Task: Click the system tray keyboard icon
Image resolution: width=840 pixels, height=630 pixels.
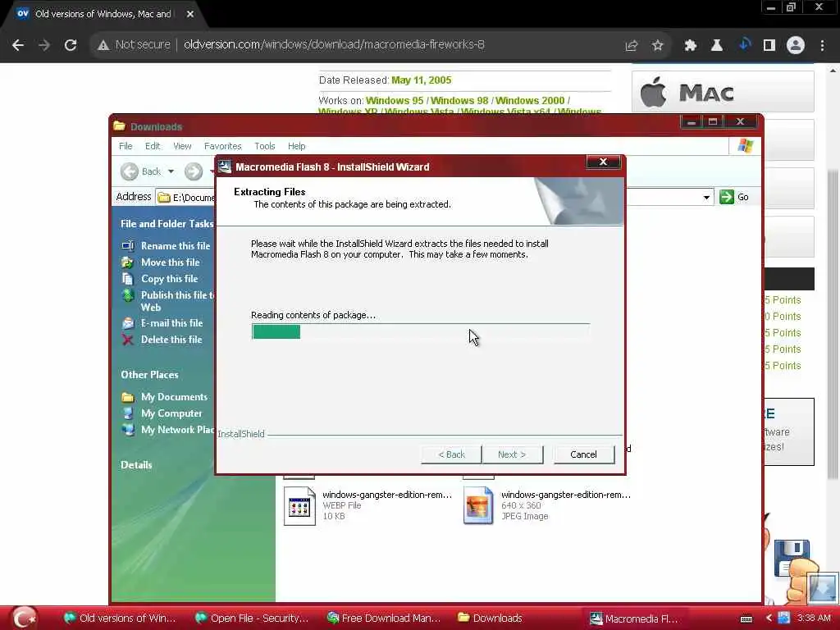Action: pyautogui.click(x=746, y=619)
